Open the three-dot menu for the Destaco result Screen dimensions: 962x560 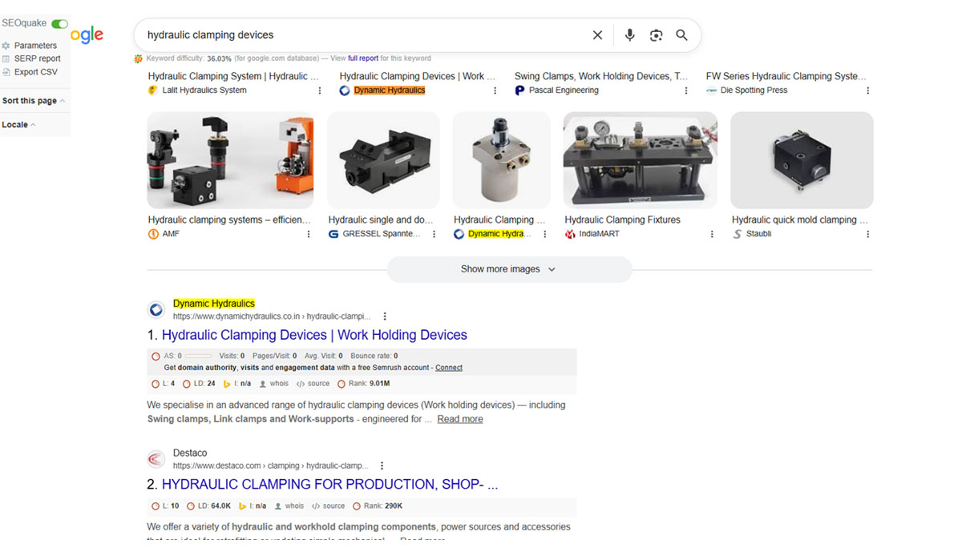382,465
